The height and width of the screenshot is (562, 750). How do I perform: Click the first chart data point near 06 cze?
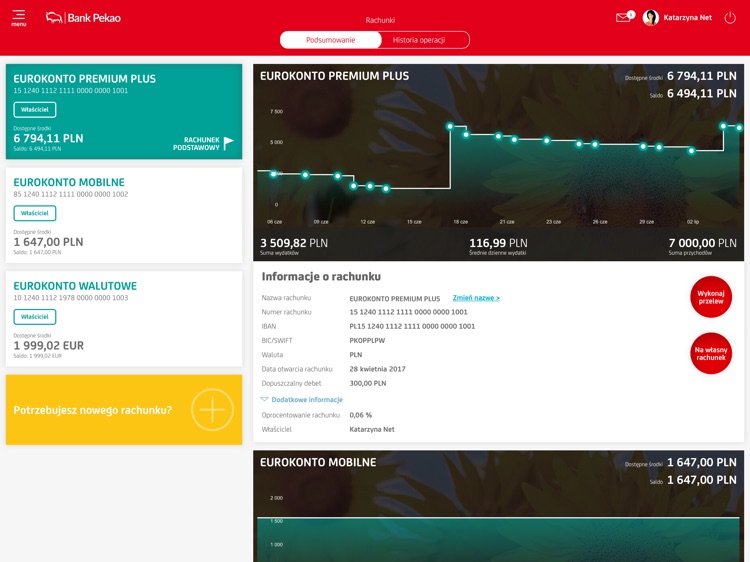point(273,174)
